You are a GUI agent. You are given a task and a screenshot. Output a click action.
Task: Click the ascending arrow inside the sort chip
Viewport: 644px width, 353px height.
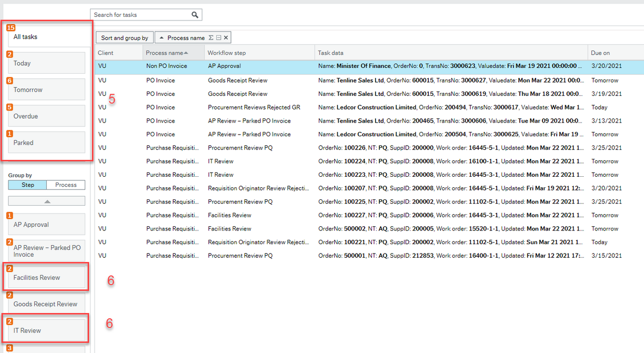coord(162,37)
